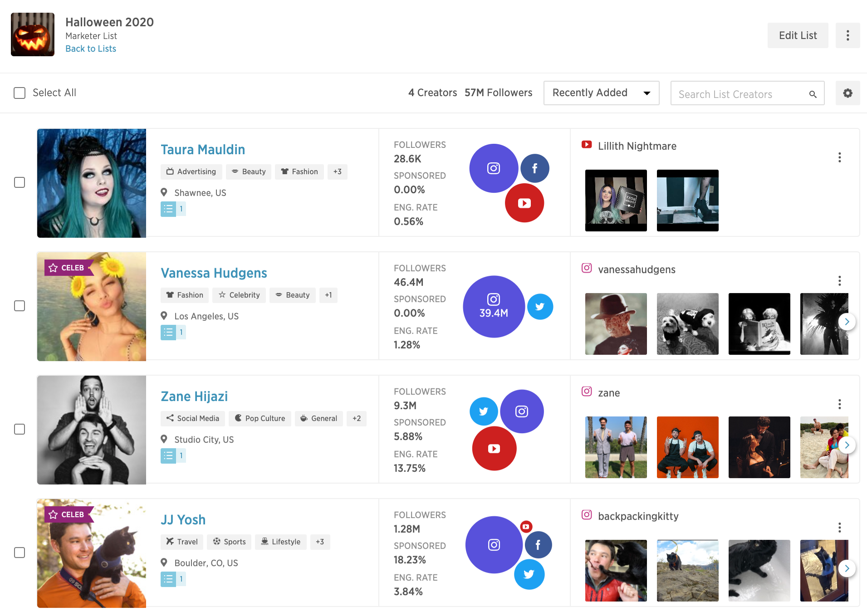
Task: Click JJ Yosh's Lifestyle tag
Action: [281, 542]
